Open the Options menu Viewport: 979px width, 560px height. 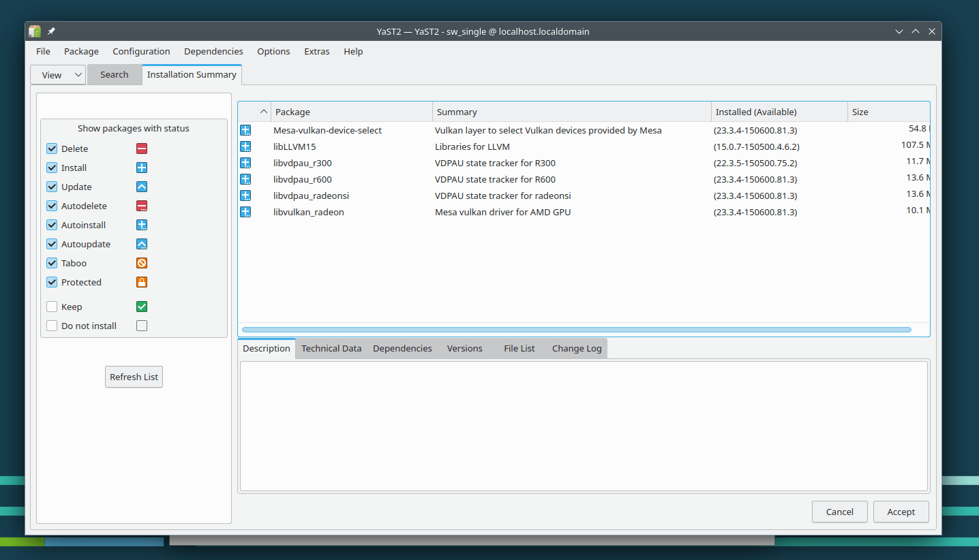(273, 51)
